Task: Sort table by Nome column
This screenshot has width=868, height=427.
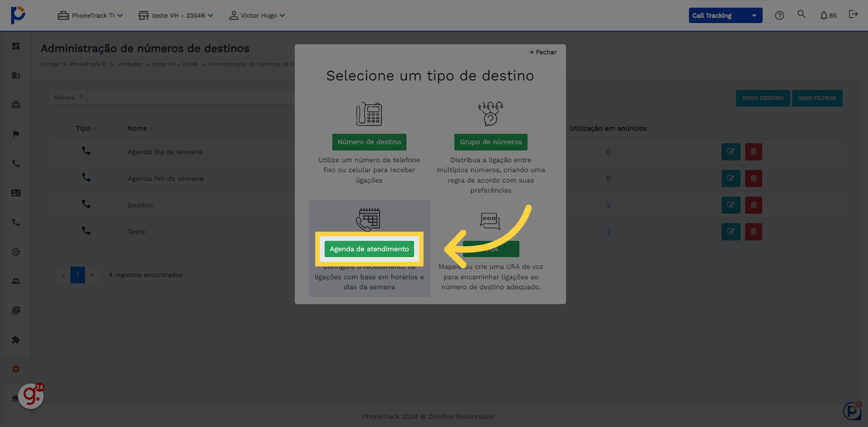Action: click(x=140, y=128)
